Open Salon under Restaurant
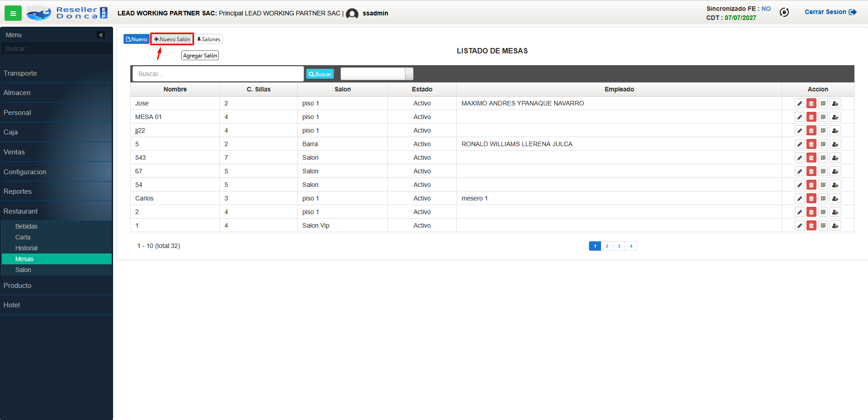Screen dimensions: 868x420 tap(57, 270)
